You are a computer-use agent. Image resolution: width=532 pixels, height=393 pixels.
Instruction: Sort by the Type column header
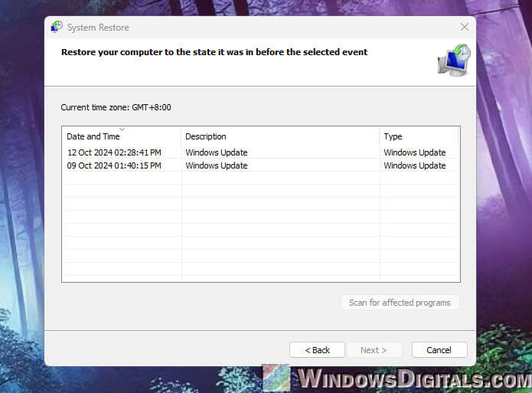pyautogui.click(x=419, y=136)
